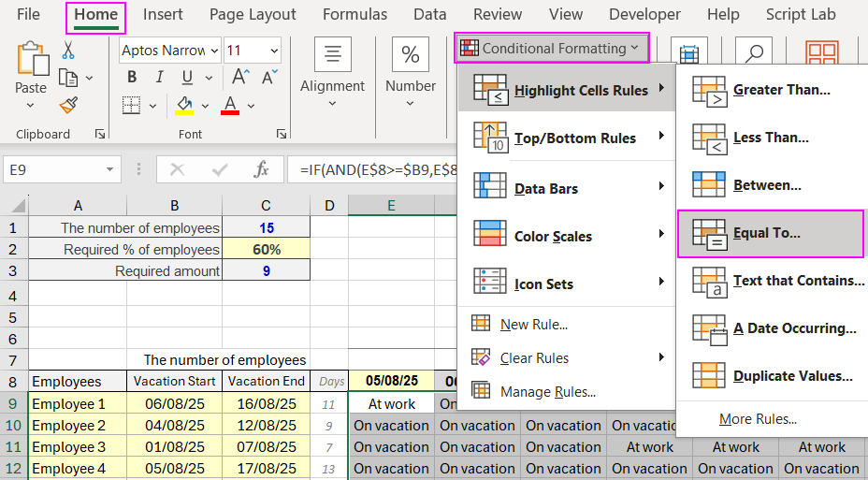Click the Select All corner triangle

point(19,206)
